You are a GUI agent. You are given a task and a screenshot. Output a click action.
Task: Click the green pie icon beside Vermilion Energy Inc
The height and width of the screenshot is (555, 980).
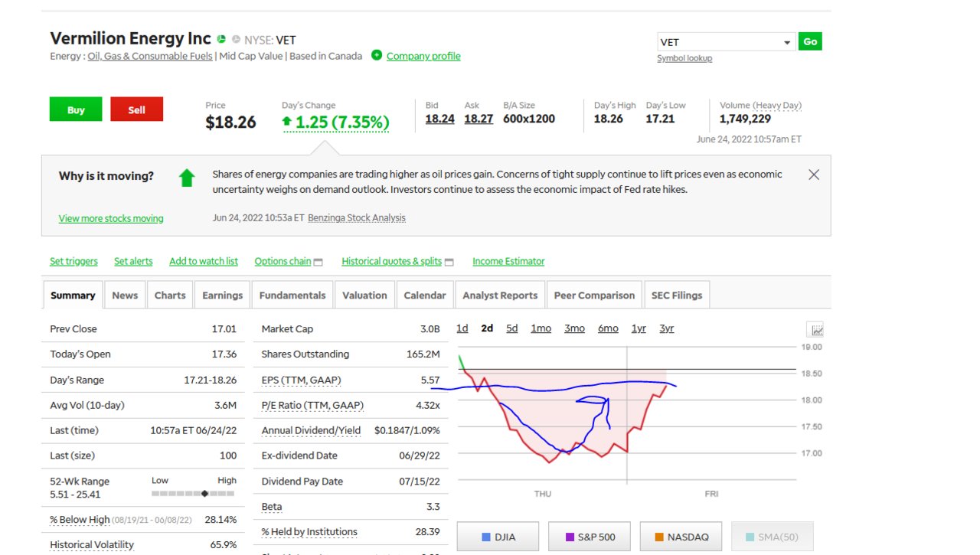[221, 39]
